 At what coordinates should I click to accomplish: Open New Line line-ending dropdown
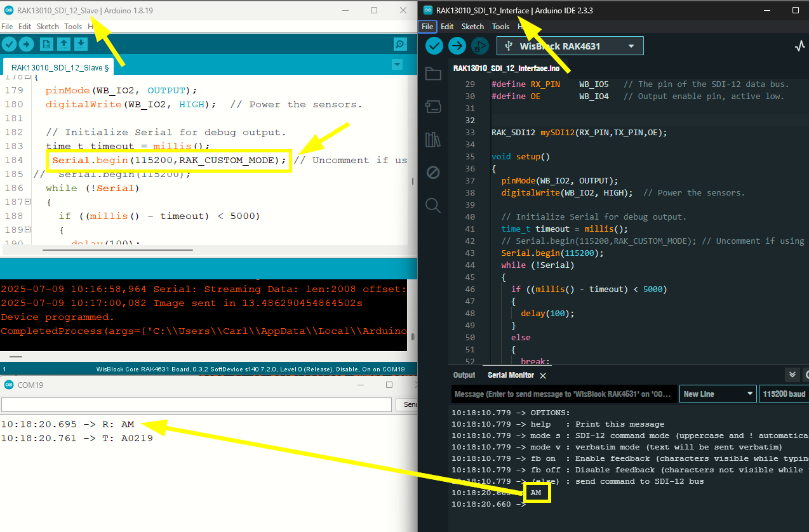[x=718, y=394]
